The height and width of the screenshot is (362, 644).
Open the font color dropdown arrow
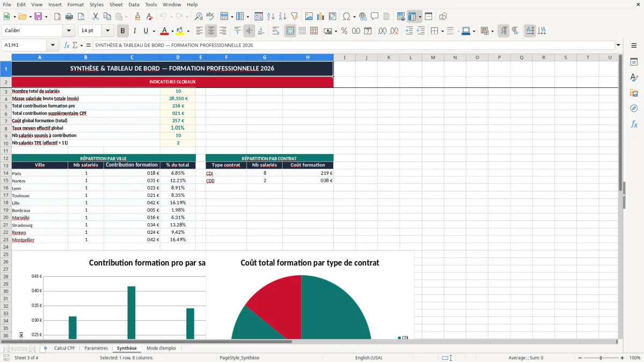click(173, 31)
